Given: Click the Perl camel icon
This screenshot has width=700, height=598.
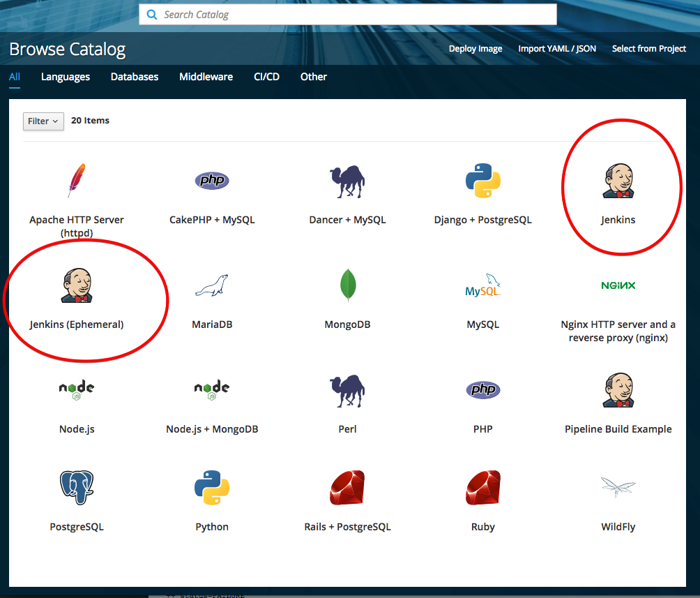Looking at the screenshot, I should (347, 391).
